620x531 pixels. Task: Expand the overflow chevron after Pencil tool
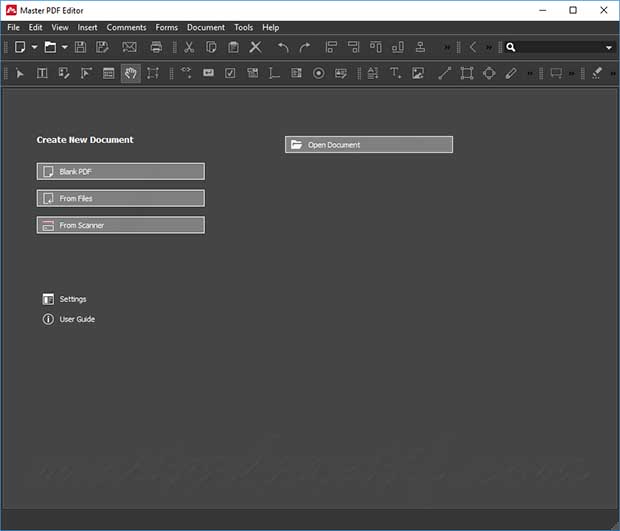(530, 74)
